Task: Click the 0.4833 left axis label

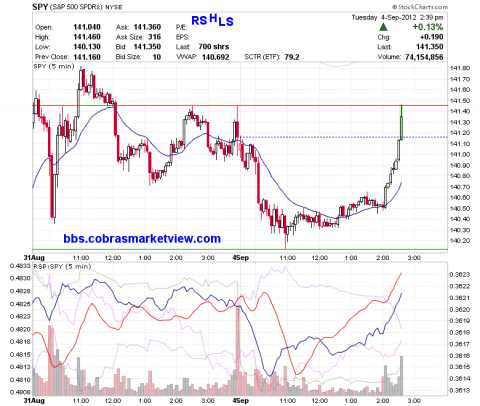Action: tap(20, 266)
